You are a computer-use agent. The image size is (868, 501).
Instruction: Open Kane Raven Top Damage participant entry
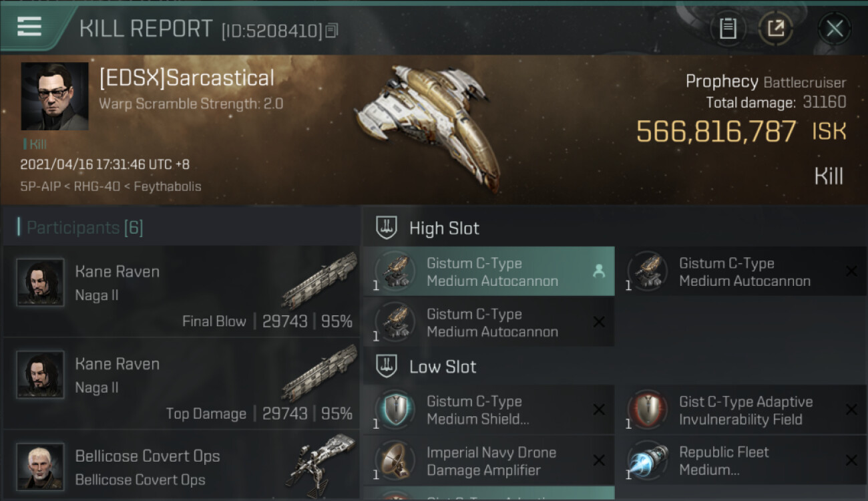click(181, 384)
